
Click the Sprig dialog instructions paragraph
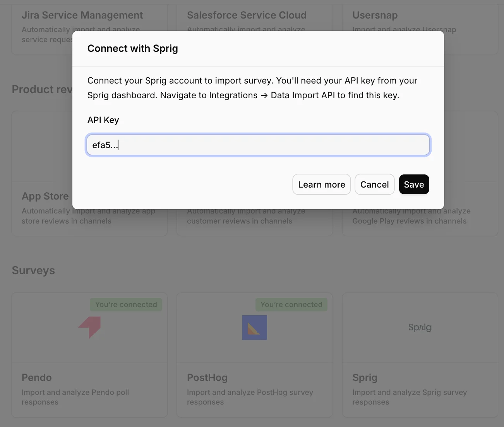pos(252,88)
